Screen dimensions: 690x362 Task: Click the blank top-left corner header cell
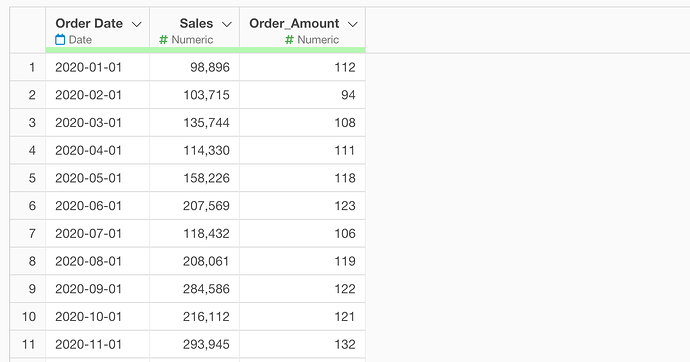[x=28, y=30]
